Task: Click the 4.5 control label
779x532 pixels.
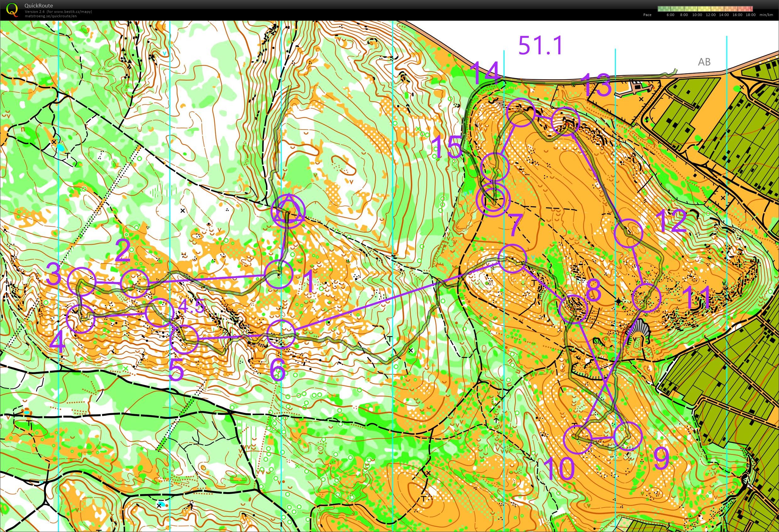Action: pos(191,306)
